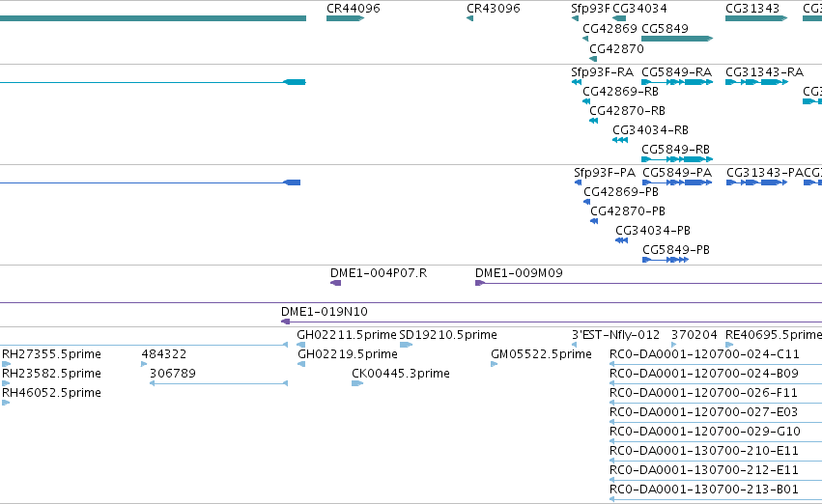Select RC0-DA0001-120700-024-B09 feature
The height and width of the screenshot is (504, 822).
(716, 383)
